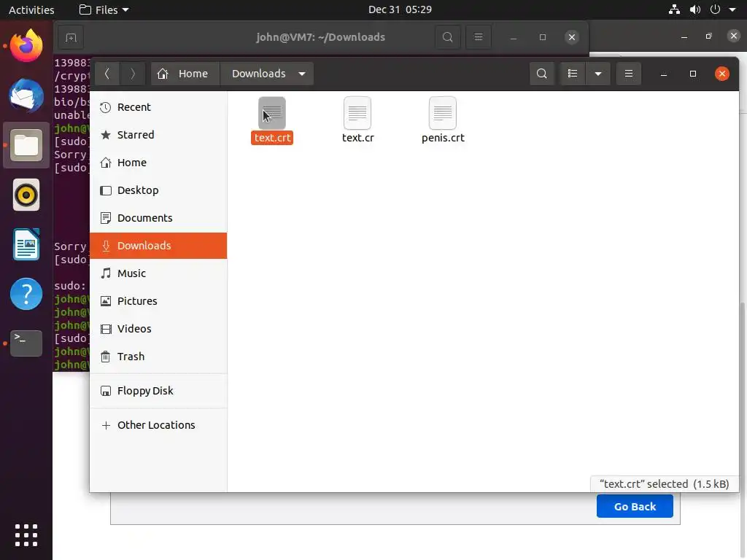Open the Files app menu in the top bar
The width and height of the screenshot is (747, 560).
(x=104, y=9)
